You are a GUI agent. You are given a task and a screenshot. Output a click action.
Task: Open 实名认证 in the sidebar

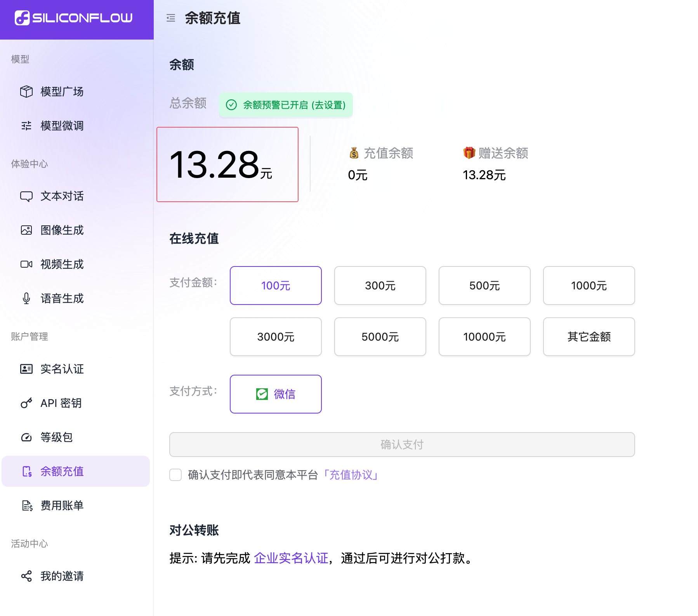coord(62,369)
